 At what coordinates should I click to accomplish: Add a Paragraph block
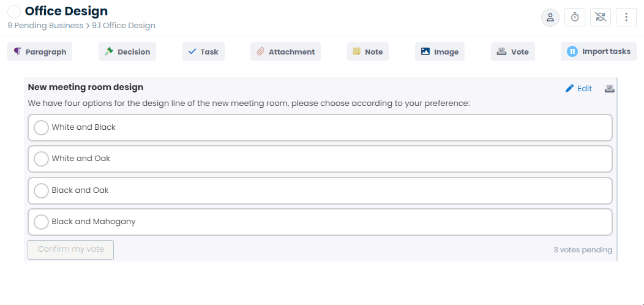pos(40,52)
